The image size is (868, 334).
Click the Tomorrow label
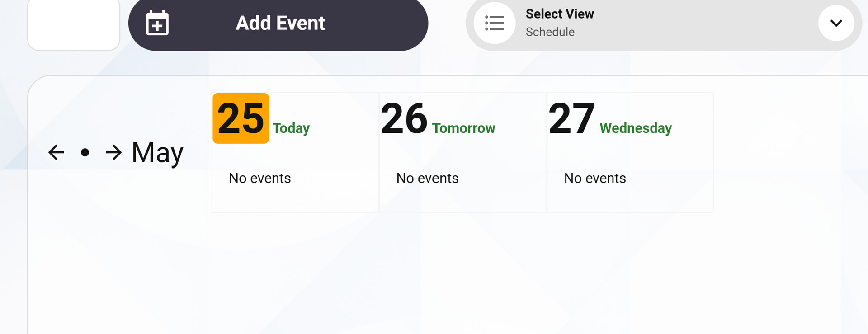pos(463,128)
